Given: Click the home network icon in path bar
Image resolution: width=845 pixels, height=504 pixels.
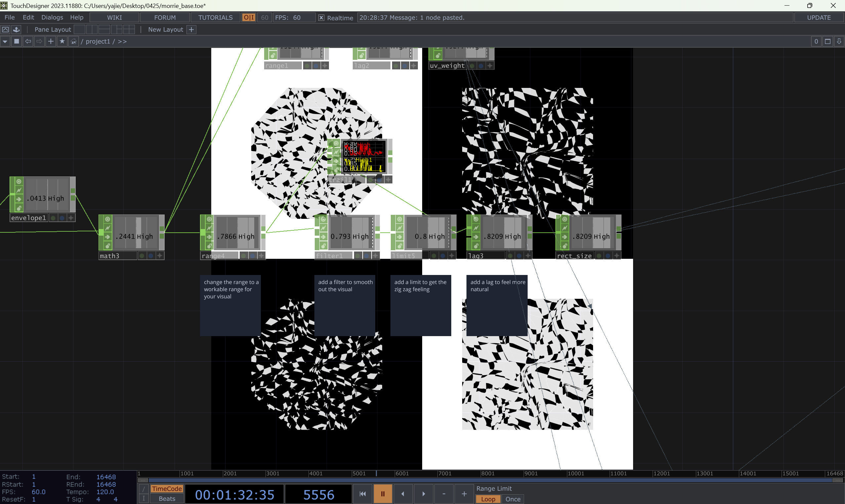Looking at the screenshot, I should click(74, 41).
